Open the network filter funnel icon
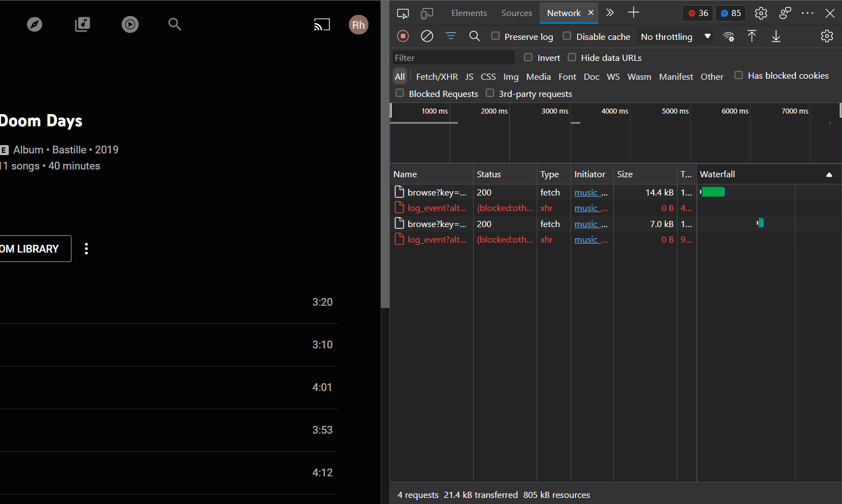This screenshot has width=842, height=504. point(450,36)
